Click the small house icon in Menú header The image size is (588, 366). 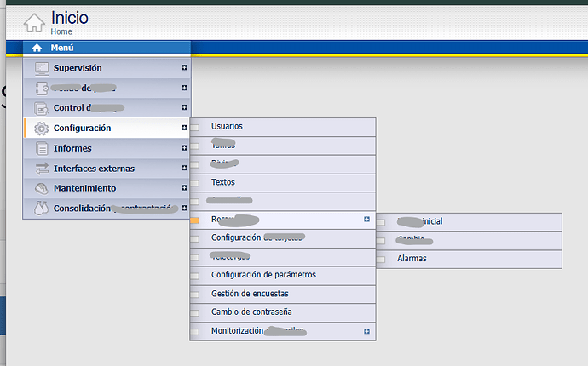(37, 48)
